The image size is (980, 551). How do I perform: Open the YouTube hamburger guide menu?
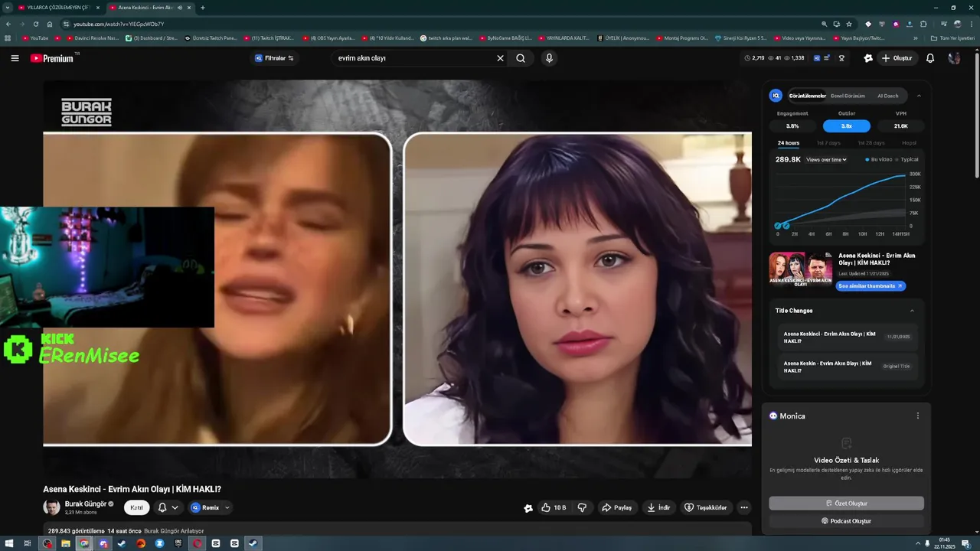click(15, 58)
